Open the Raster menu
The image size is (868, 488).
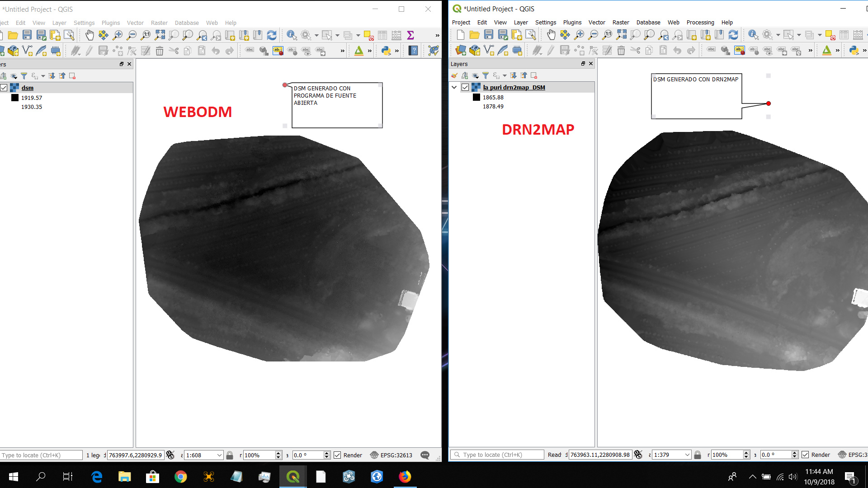click(x=621, y=22)
